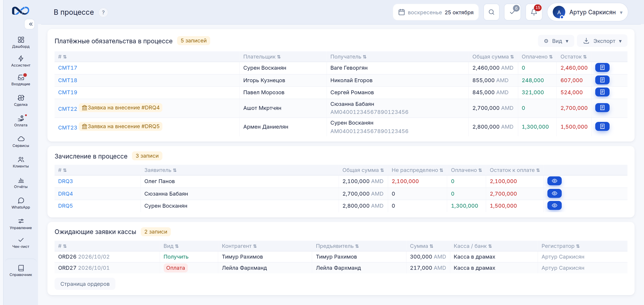Open the tasks checkmark with 6 badge

click(x=513, y=12)
